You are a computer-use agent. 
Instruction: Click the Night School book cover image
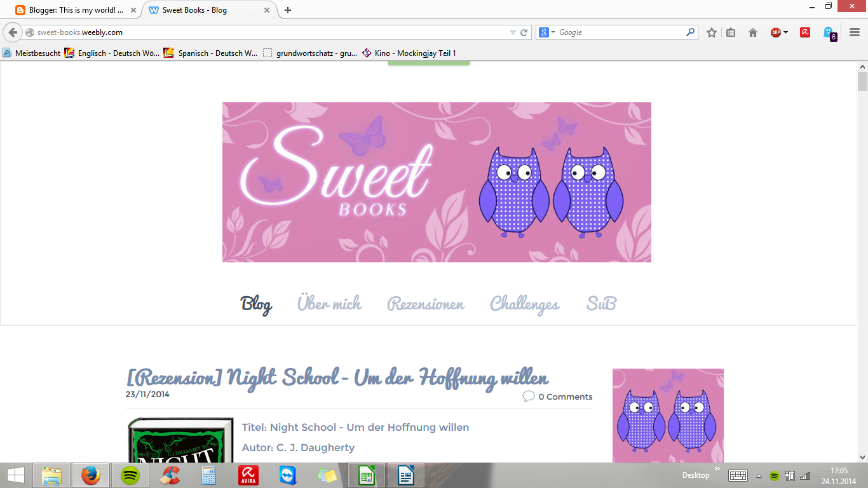[180, 440]
